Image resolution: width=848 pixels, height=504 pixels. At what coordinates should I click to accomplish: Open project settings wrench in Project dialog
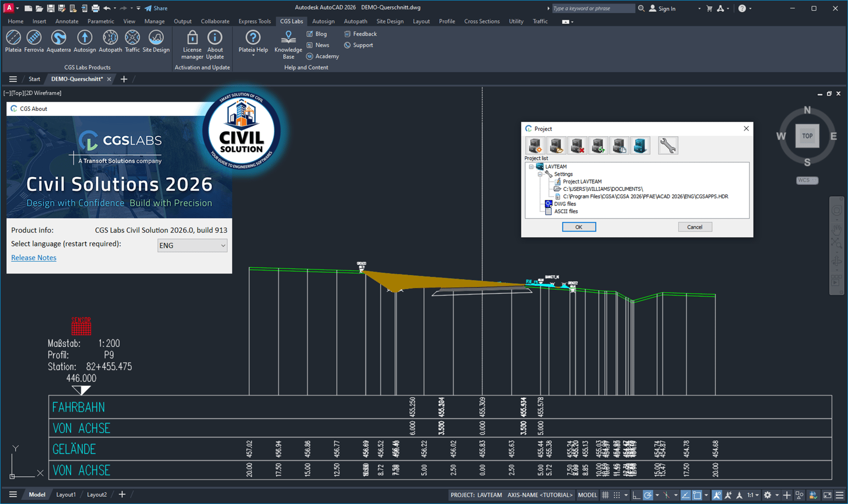[668, 146]
